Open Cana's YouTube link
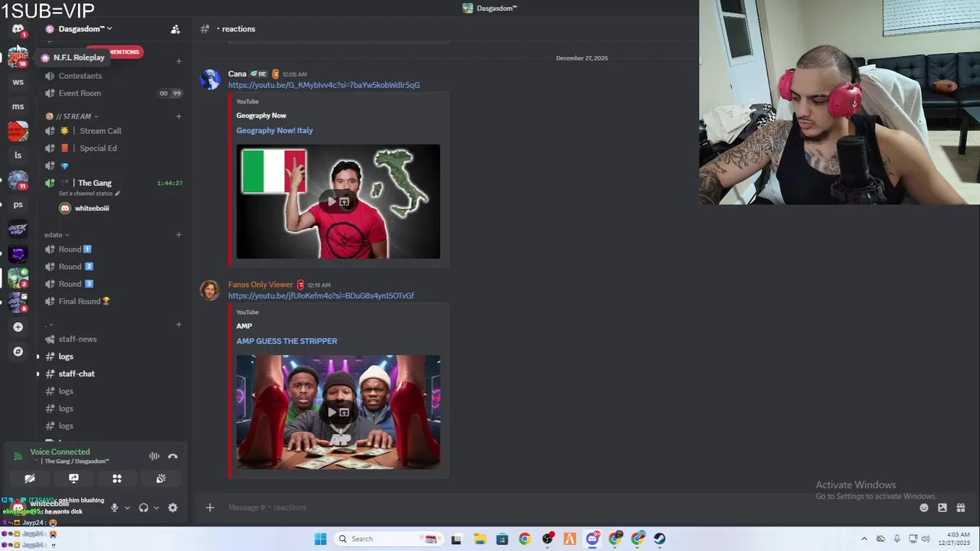Image resolution: width=980 pixels, height=551 pixels. click(x=324, y=85)
